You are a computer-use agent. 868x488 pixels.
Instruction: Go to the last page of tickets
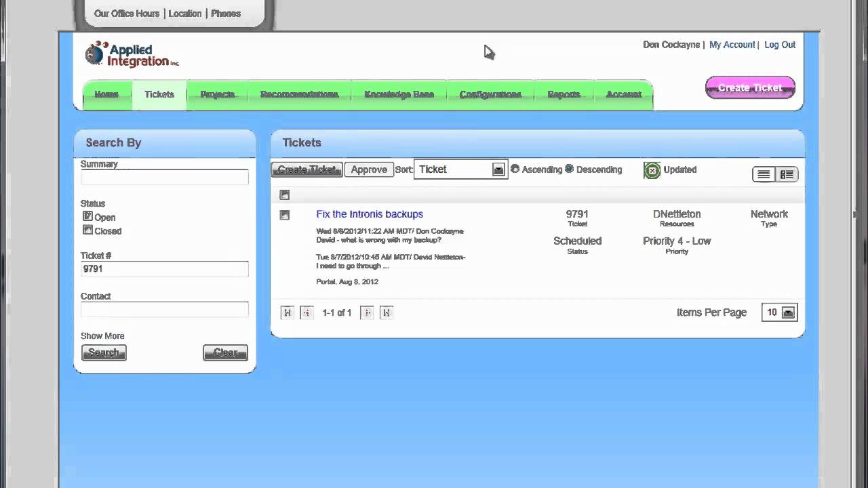click(x=387, y=312)
